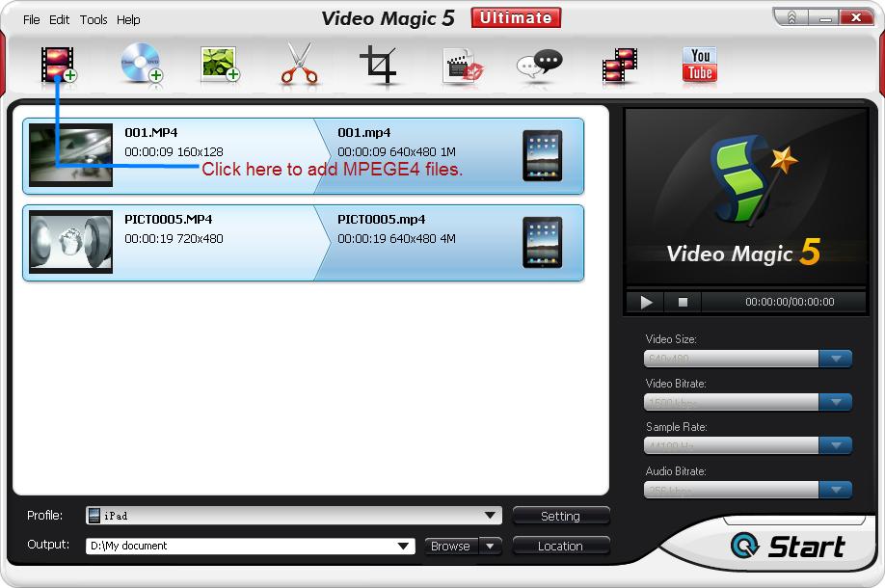Screen dimensions: 885x588
Task: Open the clapperboard Effect tool
Action: (462, 67)
